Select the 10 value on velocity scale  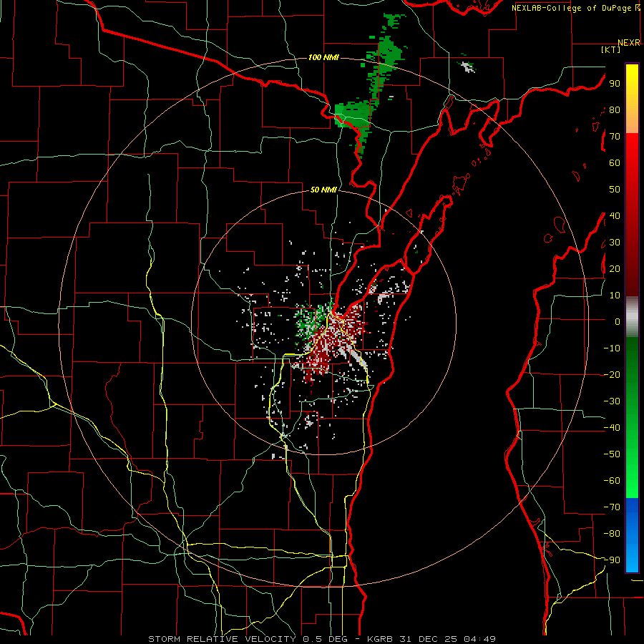(x=615, y=296)
